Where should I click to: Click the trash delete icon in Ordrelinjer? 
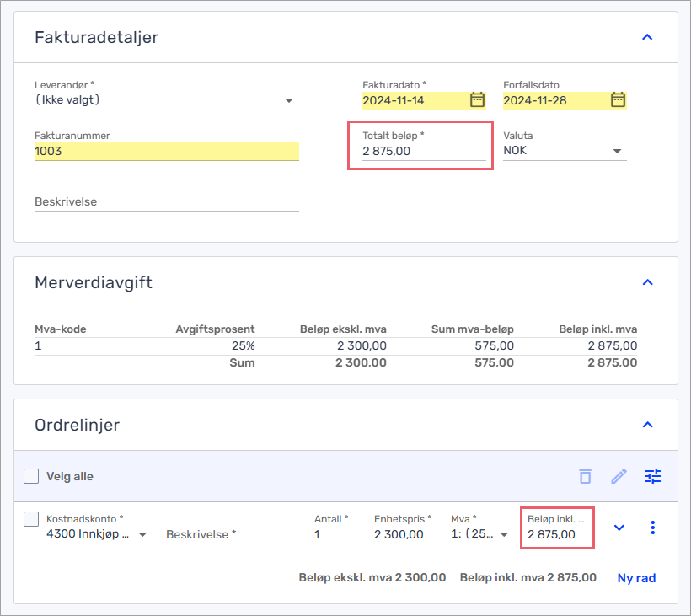(585, 476)
